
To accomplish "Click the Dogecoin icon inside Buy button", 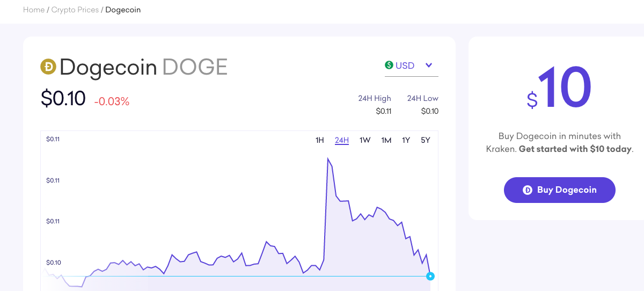I will click(528, 190).
